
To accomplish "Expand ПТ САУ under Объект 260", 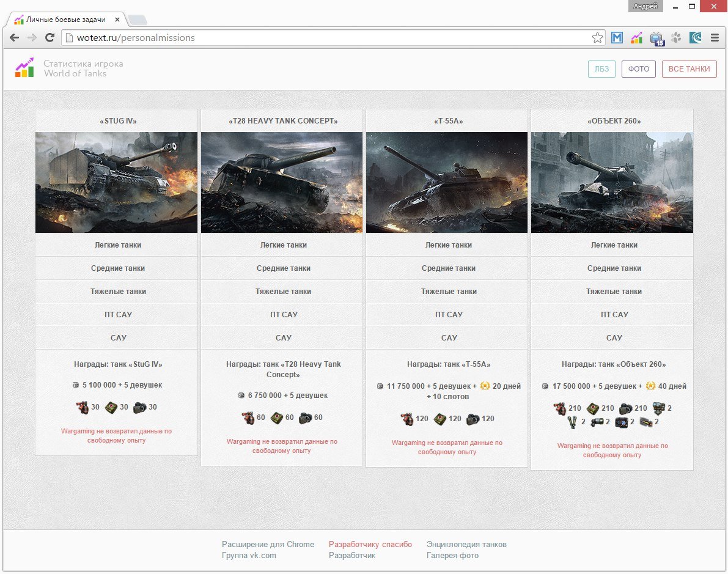I will [612, 314].
